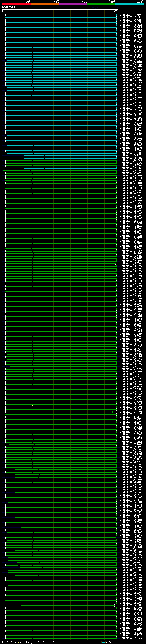
Task: Select label UniRef100_Q1HR65
Action: tap(131, 311)
